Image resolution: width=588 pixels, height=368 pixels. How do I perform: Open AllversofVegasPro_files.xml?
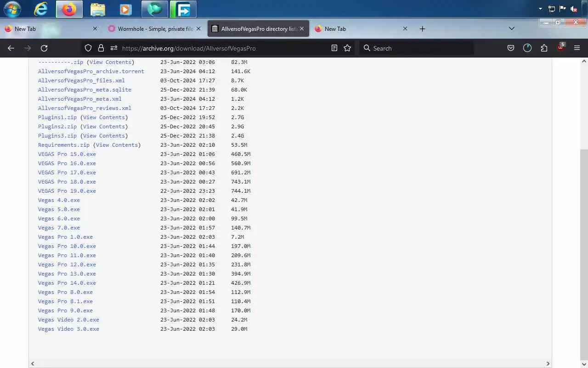pyautogui.click(x=81, y=80)
